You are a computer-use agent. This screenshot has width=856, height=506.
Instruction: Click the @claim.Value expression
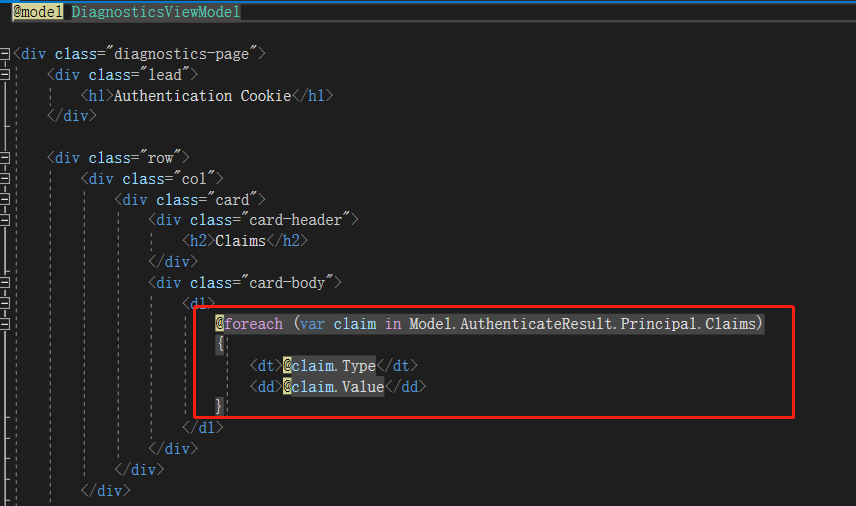pos(334,386)
